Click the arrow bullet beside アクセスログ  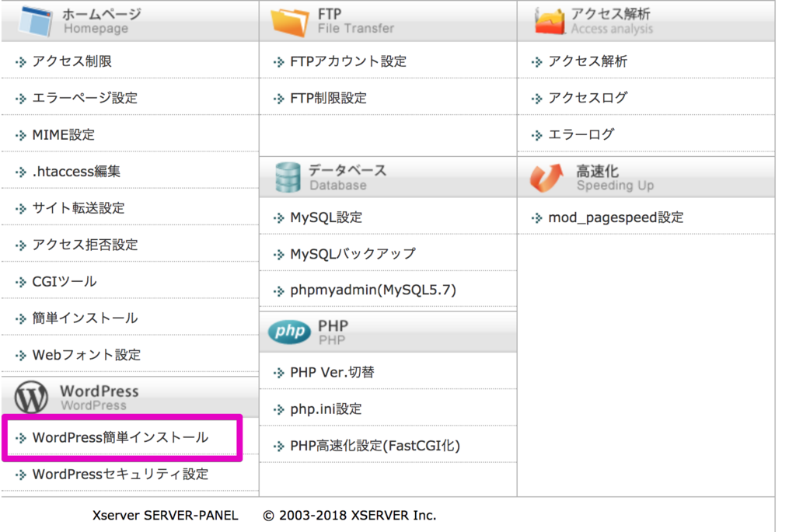pyautogui.click(x=536, y=99)
